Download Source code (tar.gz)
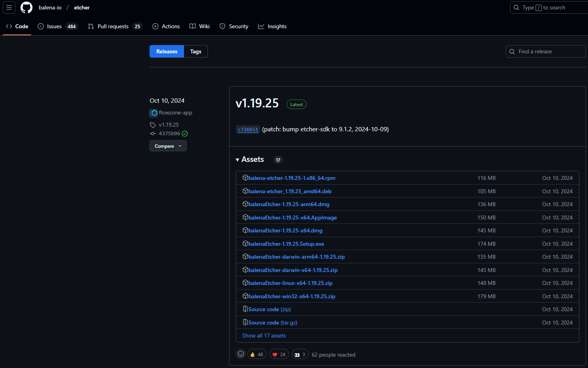This screenshot has width=588, height=368. point(273,323)
